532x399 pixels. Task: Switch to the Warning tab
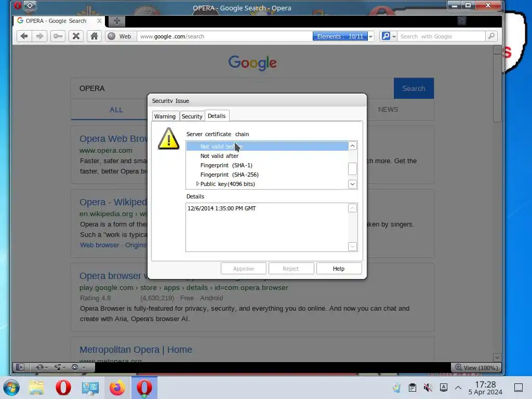tap(165, 116)
